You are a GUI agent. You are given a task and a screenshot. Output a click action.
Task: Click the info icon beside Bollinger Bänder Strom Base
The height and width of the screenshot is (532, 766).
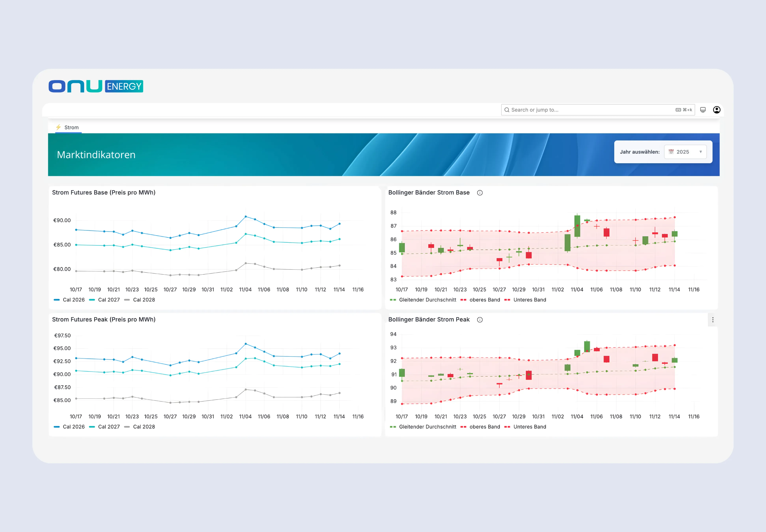click(480, 193)
